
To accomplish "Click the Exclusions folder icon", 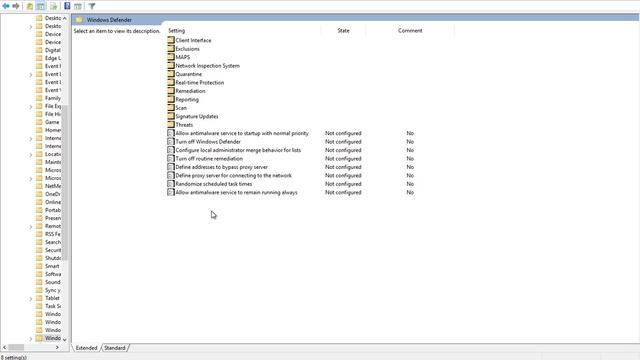I will tap(171, 49).
